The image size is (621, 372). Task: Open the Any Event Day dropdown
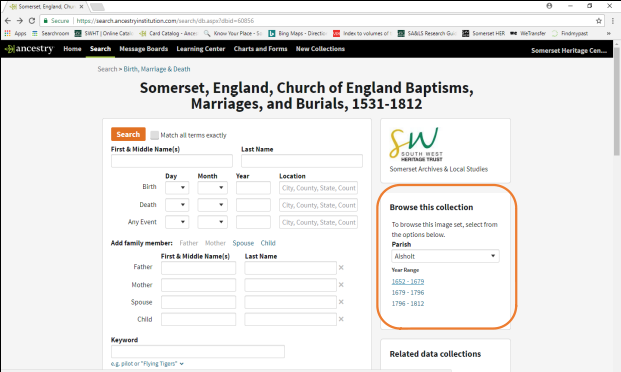click(x=177, y=222)
